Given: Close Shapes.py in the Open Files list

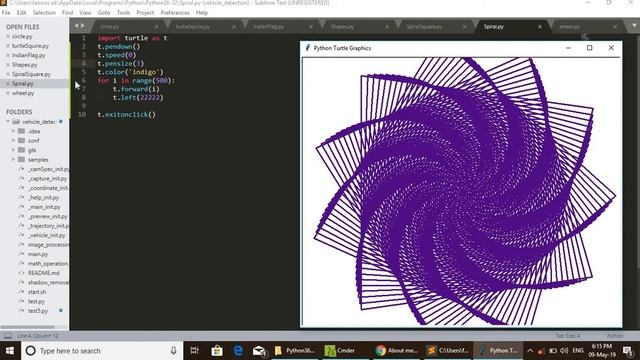Looking at the screenshot, I should (8, 64).
